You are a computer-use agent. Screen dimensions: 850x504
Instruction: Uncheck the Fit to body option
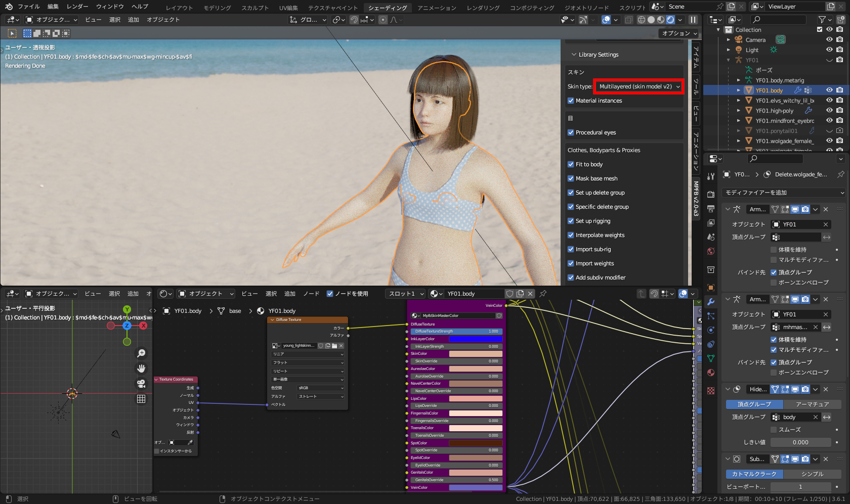click(571, 164)
